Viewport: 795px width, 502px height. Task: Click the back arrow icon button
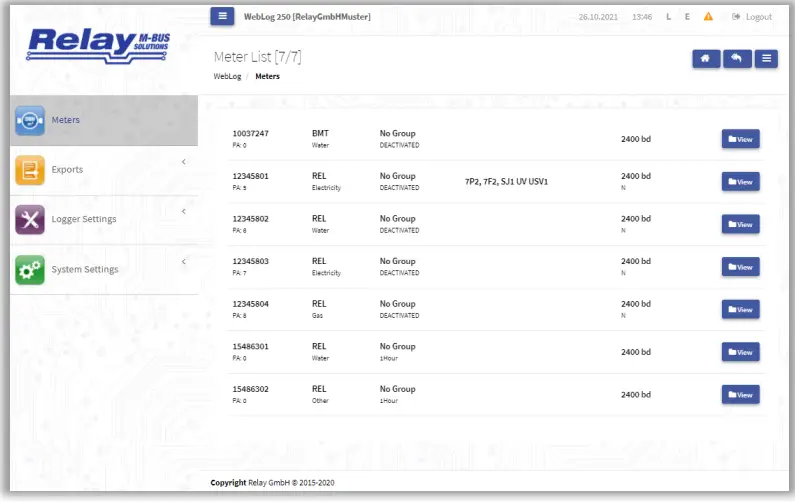click(x=737, y=59)
